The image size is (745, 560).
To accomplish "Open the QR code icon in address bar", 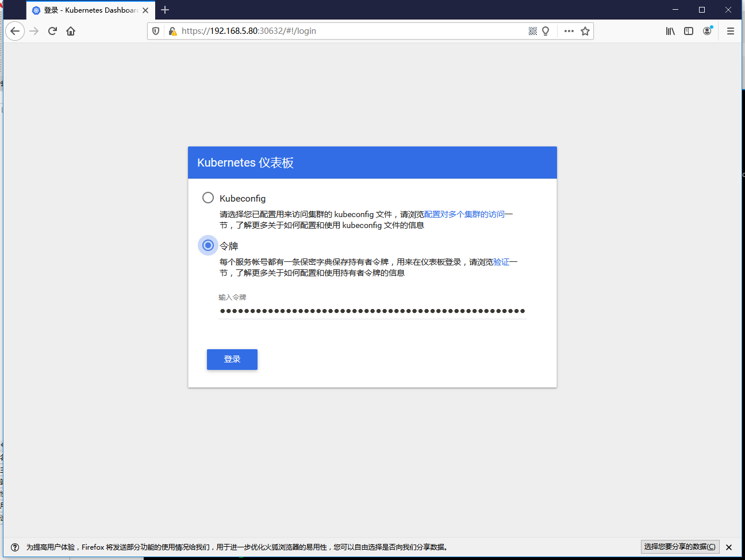I will 533,31.
